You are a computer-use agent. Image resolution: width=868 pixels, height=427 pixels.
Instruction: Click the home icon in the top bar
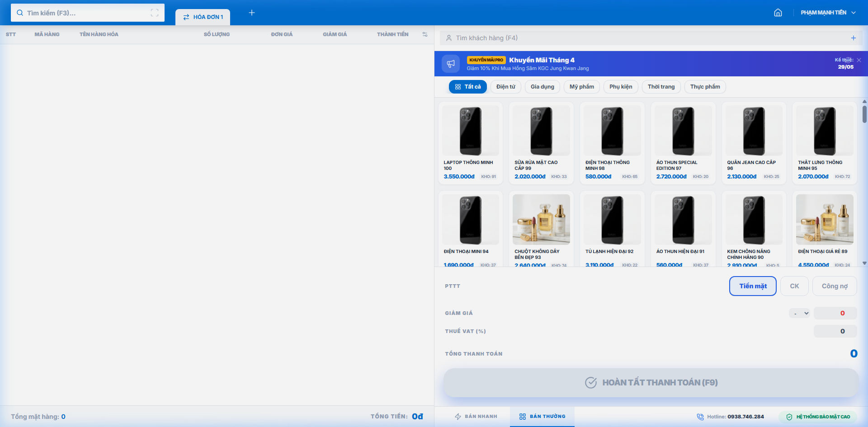(x=778, y=13)
